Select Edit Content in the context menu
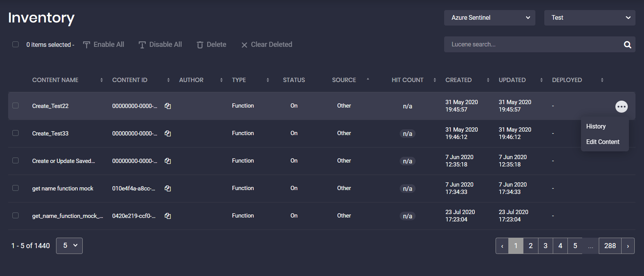Viewport: 644px width, 276px height. point(603,142)
